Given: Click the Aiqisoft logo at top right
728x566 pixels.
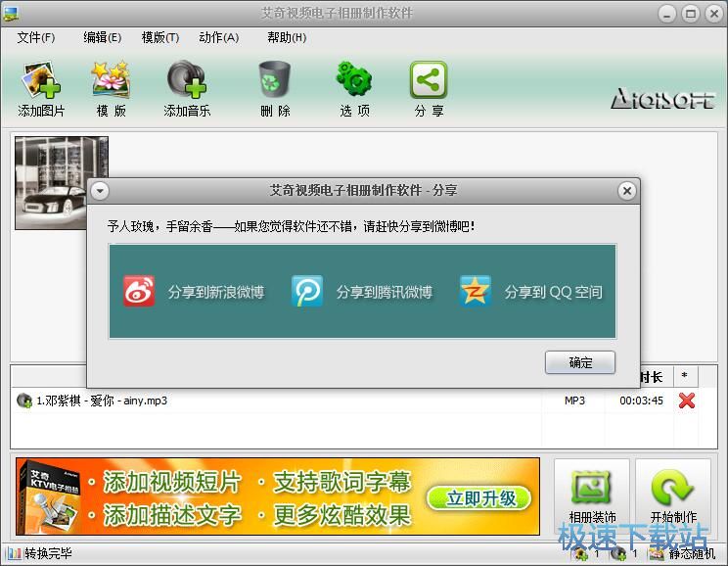Looking at the screenshot, I should click(662, 99).
